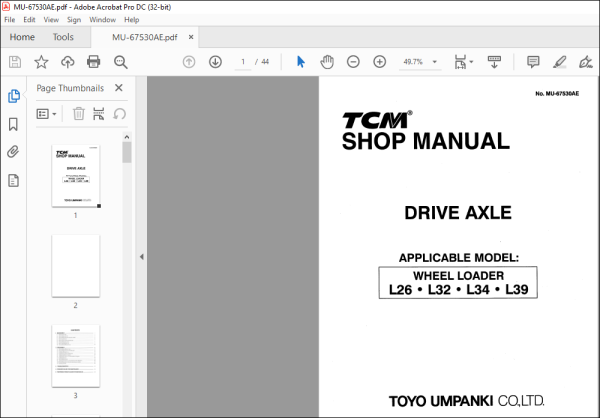Viewport: 600px width, 418px height.
Task: Click the total pages 44 label
Action: (265, 62)
